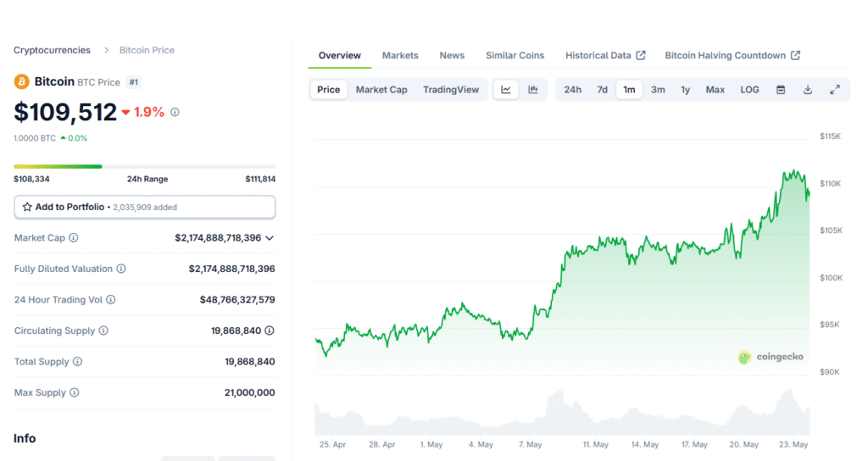Image resolution: width=868 pixels, height=461 pixels.
Task: Select the TradingView chart mode
Action: pos(451,90)
